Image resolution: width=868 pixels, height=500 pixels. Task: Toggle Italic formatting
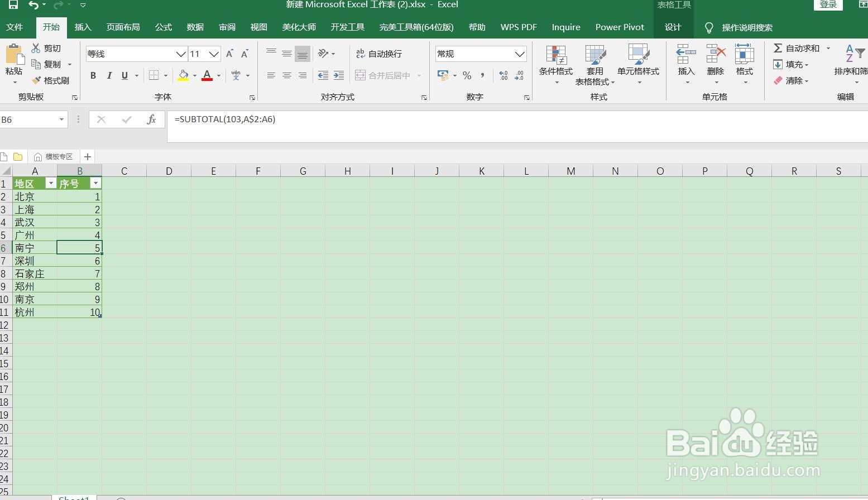point(109,75)
